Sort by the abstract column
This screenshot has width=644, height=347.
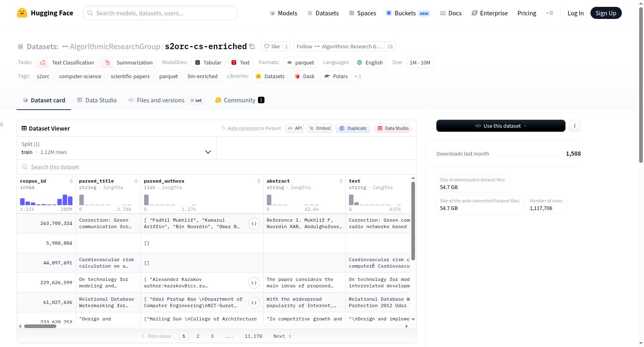(341, 181)
